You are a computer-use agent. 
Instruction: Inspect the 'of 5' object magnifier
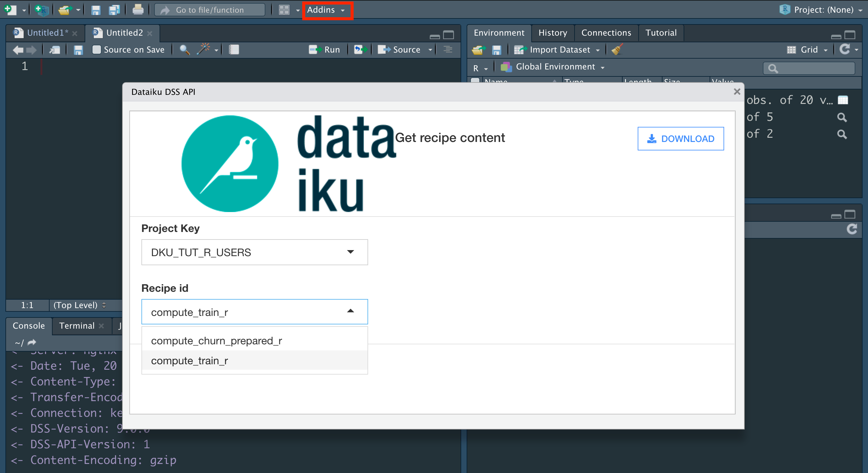842,117
